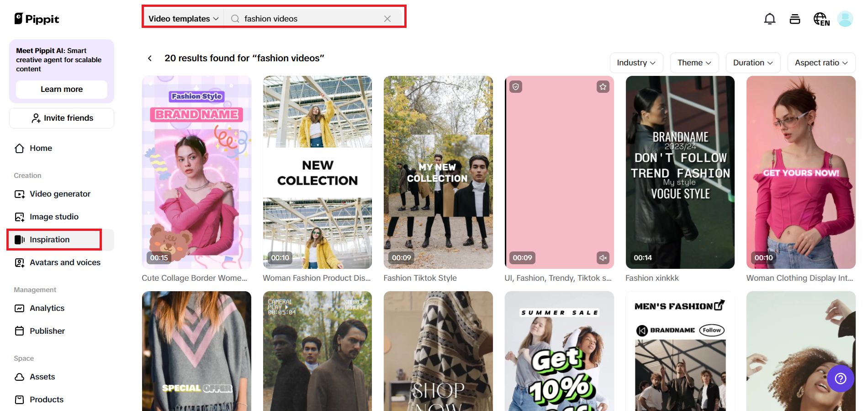This screenshot has width=868, height=411.
Task: Click the Learn more button
Action: (x=62, y=89)
